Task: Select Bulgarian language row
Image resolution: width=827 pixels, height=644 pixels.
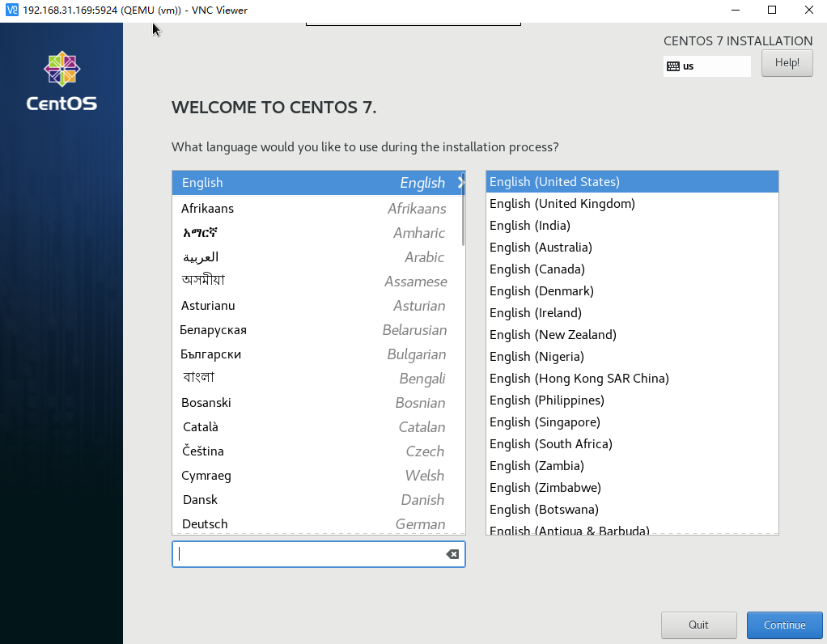Action: tap(319, 354)
